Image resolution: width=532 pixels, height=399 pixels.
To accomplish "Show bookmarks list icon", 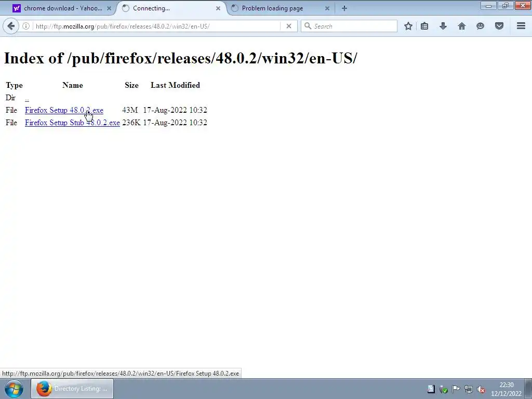I will tap(424, 26).
